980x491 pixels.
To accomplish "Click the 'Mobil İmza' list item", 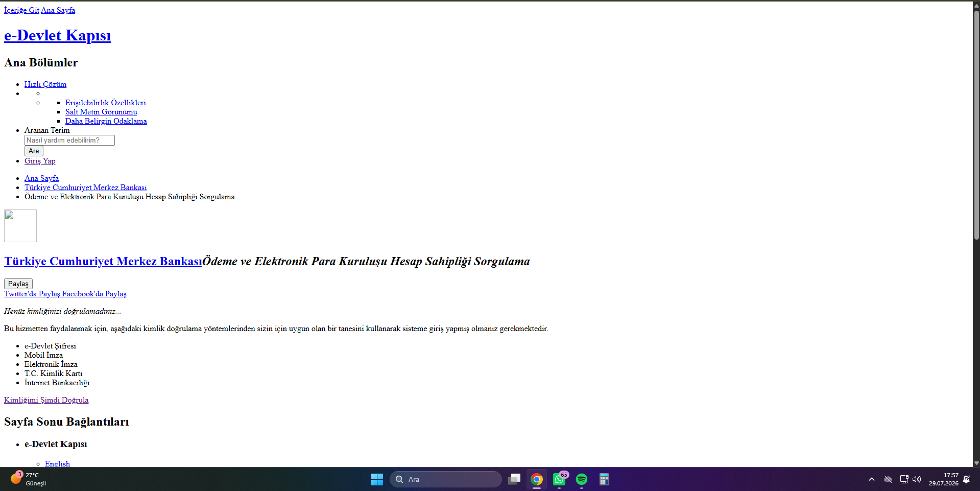I will 43,355.
